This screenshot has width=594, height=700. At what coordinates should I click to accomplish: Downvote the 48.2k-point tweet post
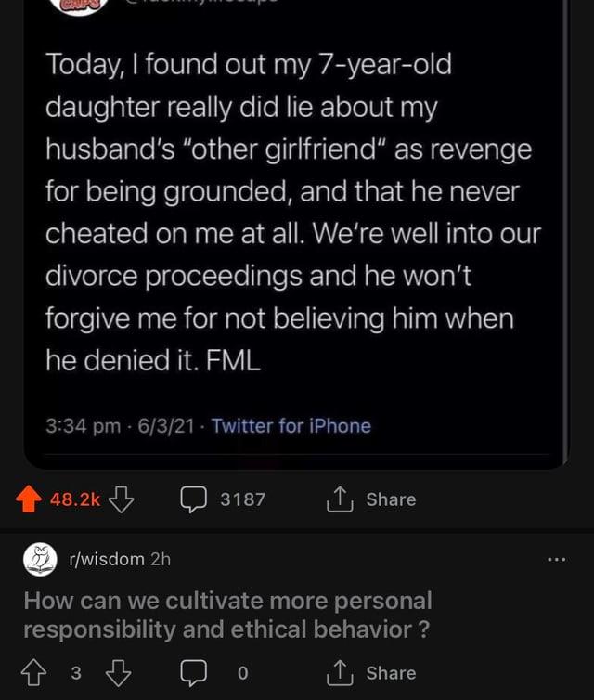coord(120,499)
